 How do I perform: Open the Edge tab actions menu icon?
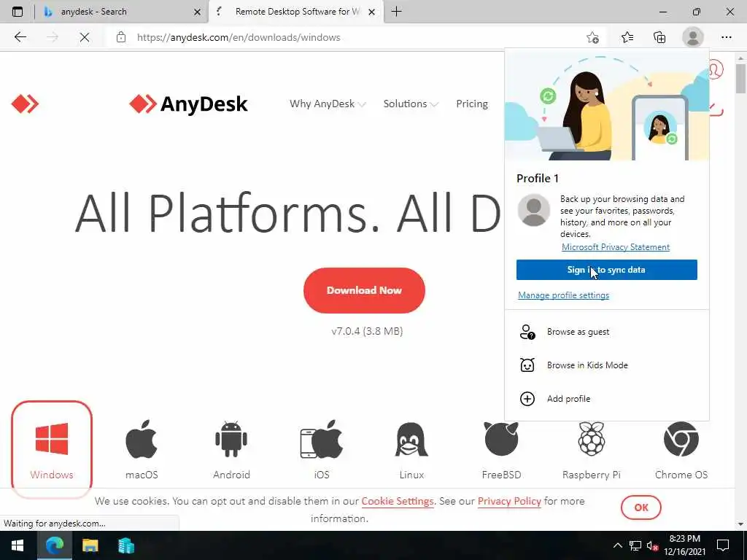(x=18, y=12)
